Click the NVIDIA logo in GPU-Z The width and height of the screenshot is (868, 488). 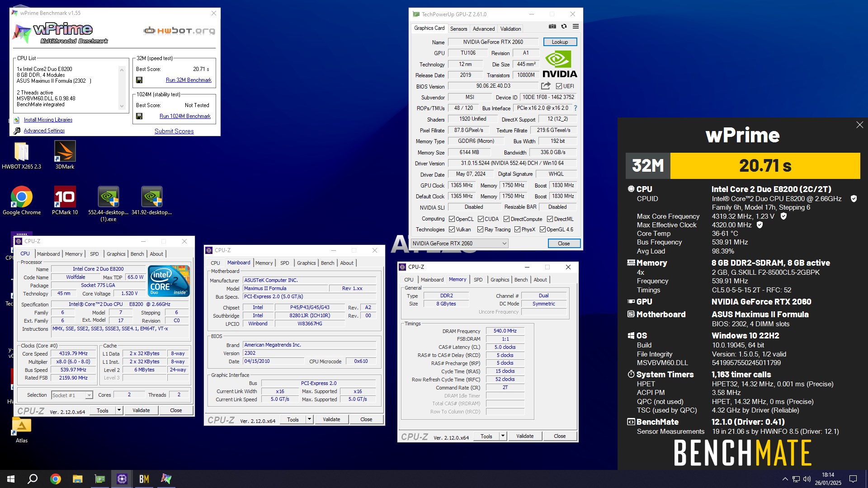pos(560,64)
